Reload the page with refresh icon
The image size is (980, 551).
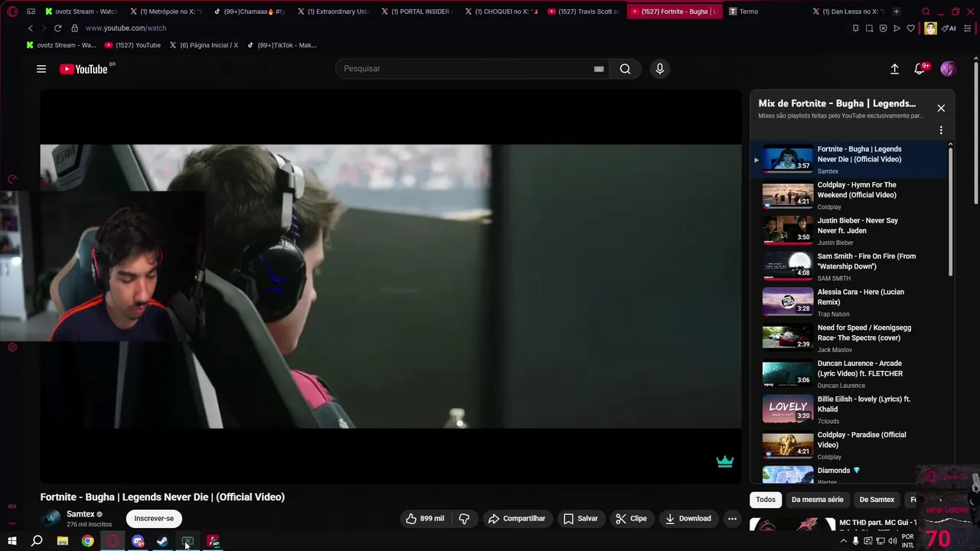(57, 28)
